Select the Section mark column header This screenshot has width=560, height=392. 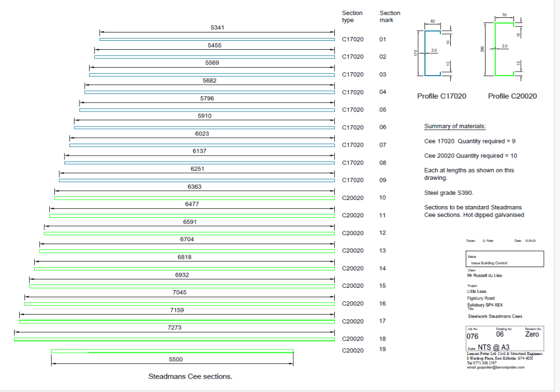click(390, 16)
